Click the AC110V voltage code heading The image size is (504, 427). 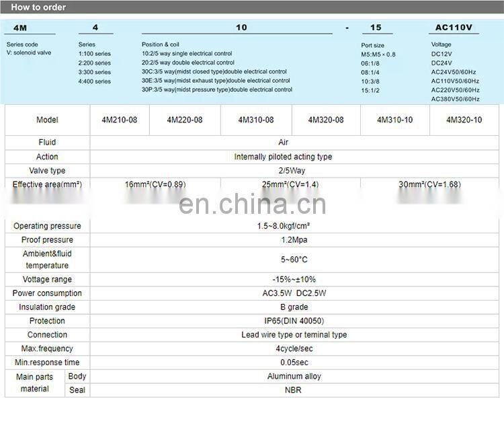point(454,28)
